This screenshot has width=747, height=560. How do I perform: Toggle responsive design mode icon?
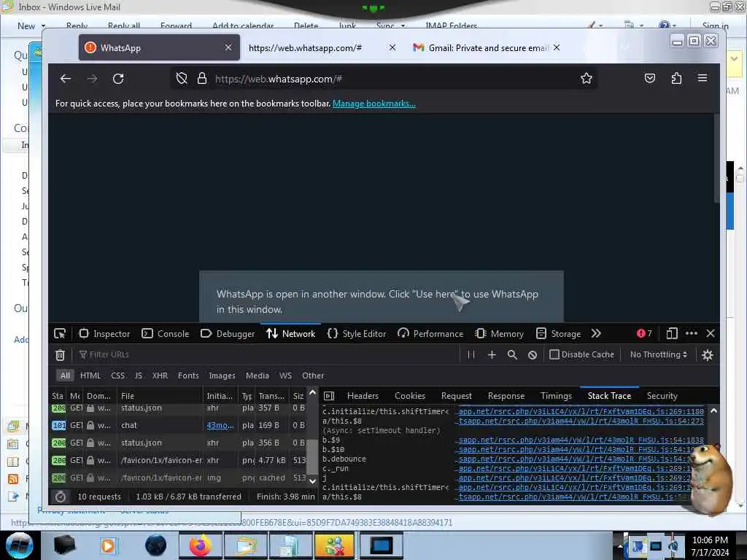coord(672,334)
